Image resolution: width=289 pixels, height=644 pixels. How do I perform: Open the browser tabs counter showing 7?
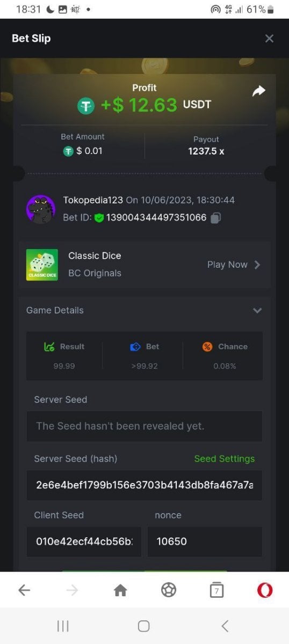tap(216, 590)
